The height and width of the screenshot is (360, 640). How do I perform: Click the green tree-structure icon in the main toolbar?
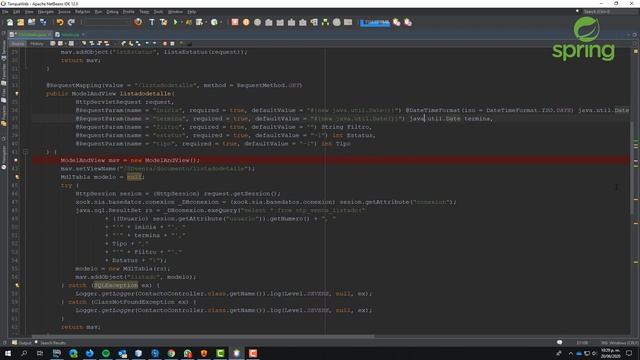(325, 22)
